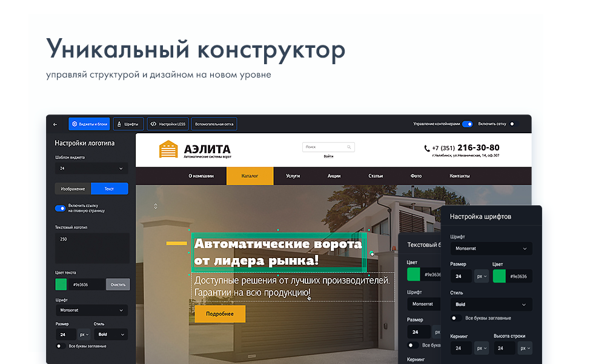Viewport: 593px width, 364px height.
Task: Toggle Все буквы заглавные in logo settings
Action: 60,346
